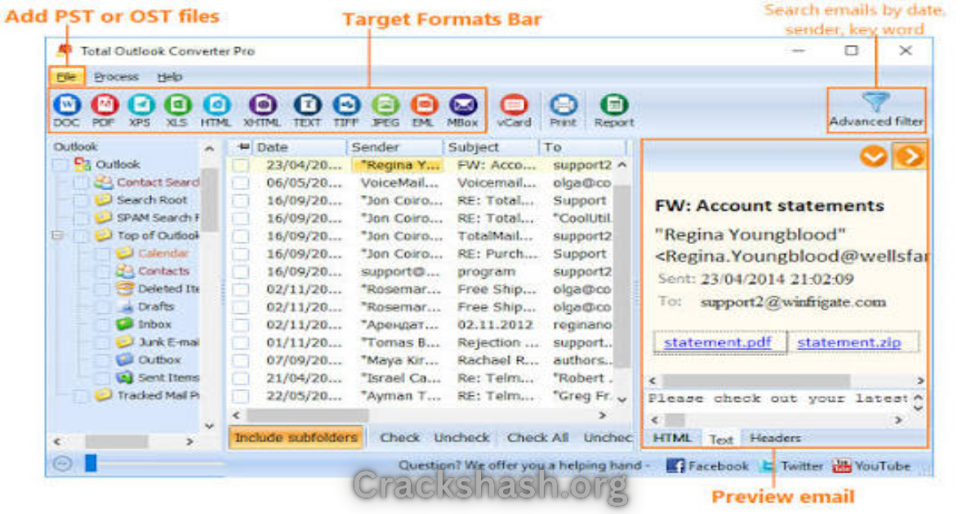The width and height of the screenshot is (980, 514).
Task: Sort emails by the Sender column header
Action: [395, 147]
